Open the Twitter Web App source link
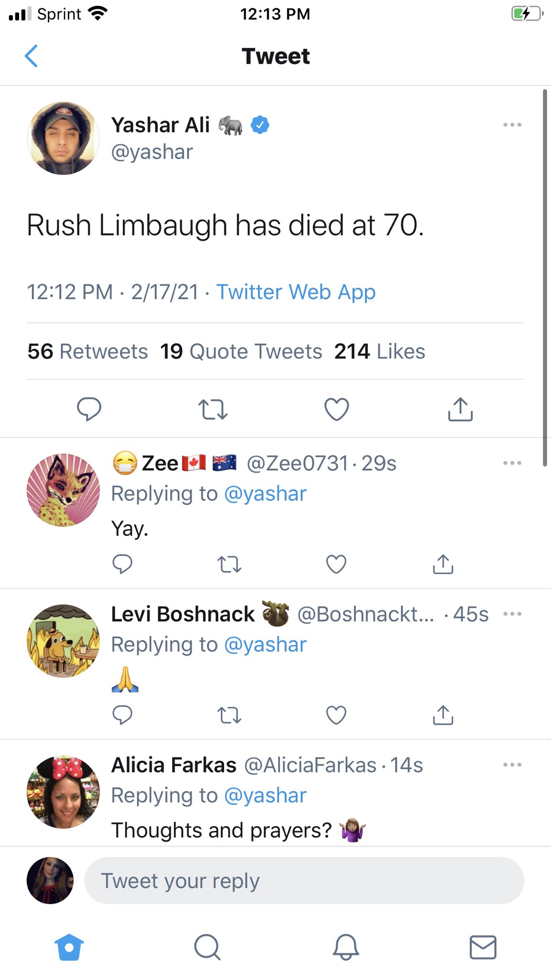 coord(296,292)
